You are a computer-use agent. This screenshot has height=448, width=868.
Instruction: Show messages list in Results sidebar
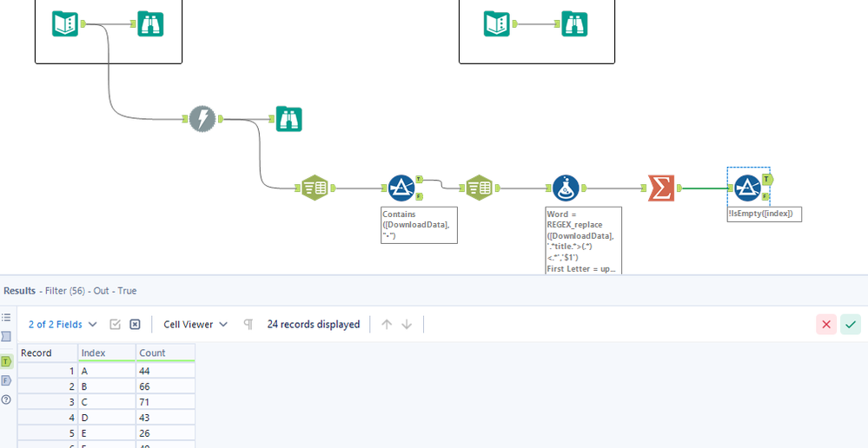click(x=6, y=318)
